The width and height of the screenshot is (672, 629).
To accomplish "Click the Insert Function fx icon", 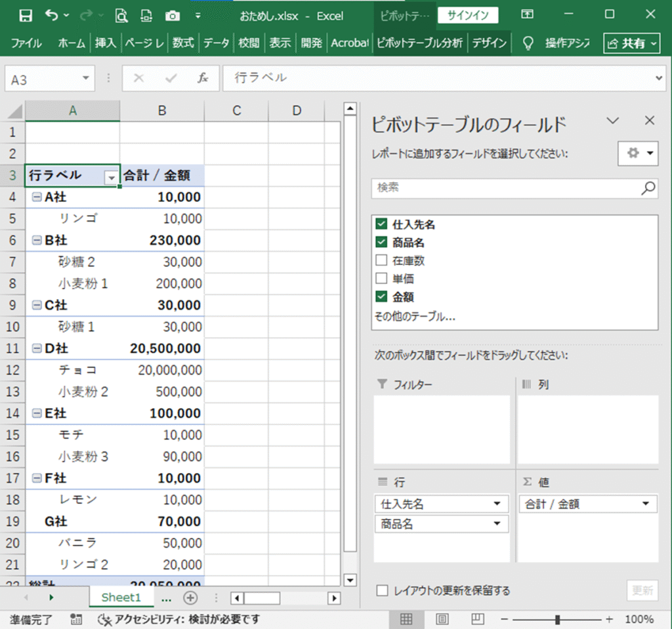I will pos(203,78).
